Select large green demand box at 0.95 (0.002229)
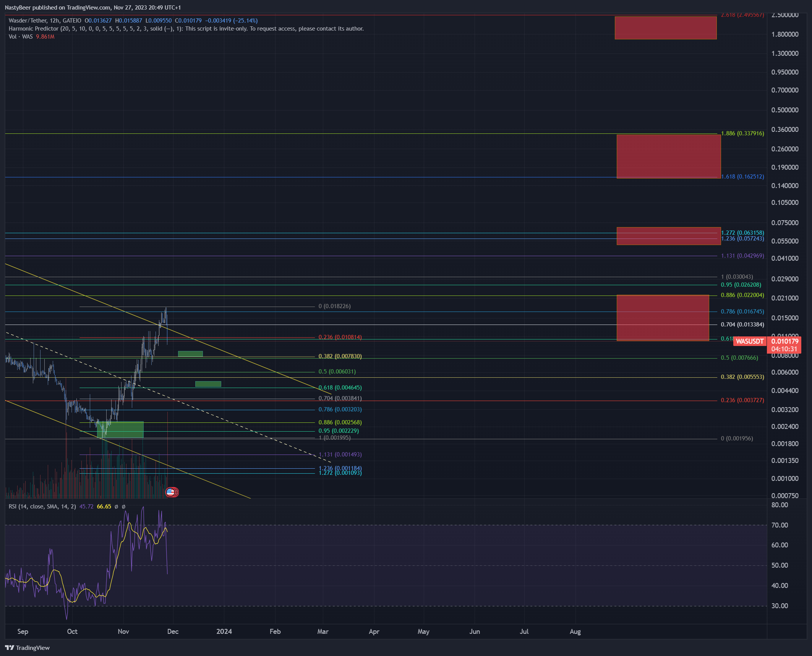812x656 pixels. pyautogui.click(x=120, y=429)
